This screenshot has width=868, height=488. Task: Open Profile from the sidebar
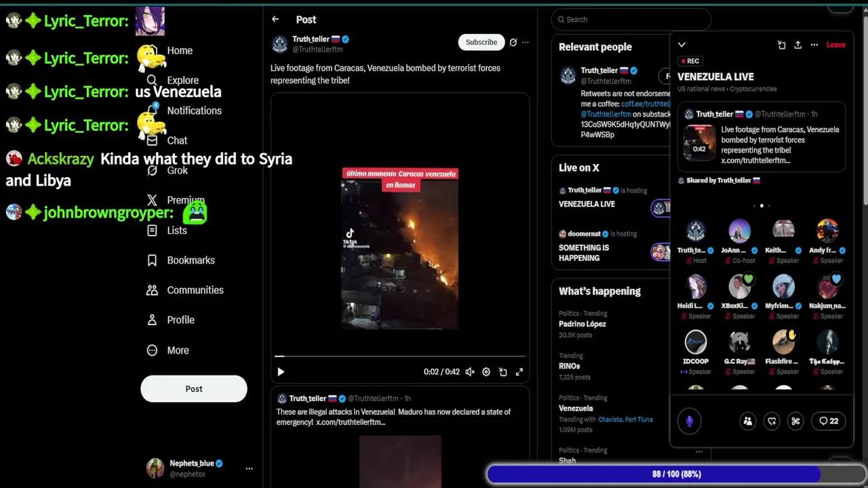171,320
